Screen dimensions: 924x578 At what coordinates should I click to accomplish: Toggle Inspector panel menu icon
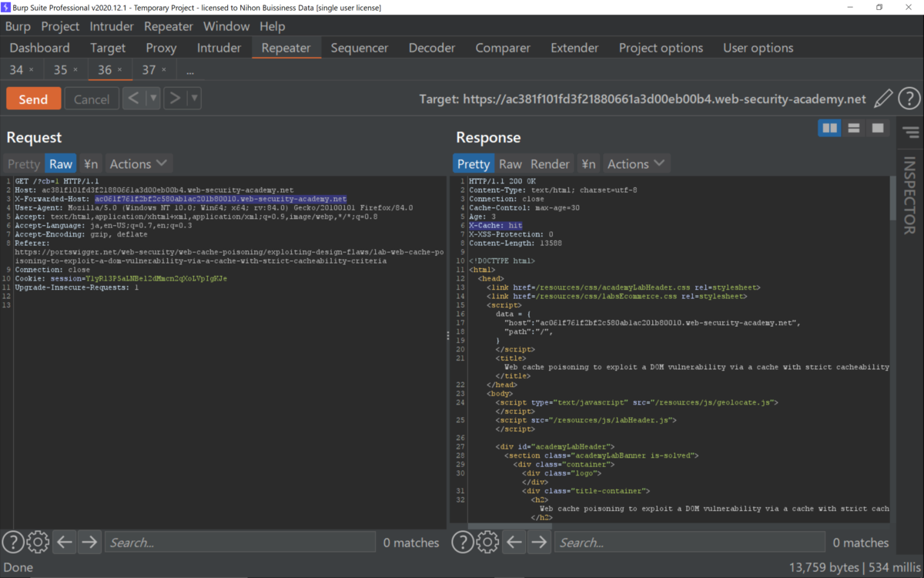tap(911, 133)
